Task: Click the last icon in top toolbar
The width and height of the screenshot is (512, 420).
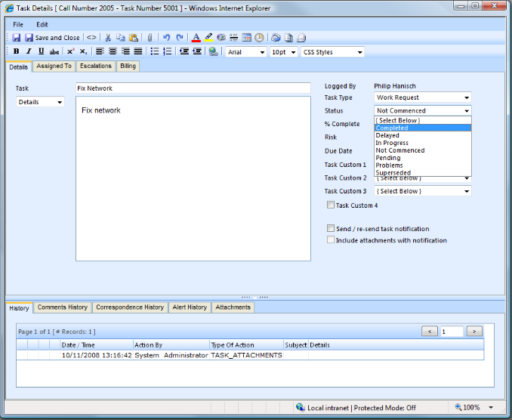Action: pos(301,38)
